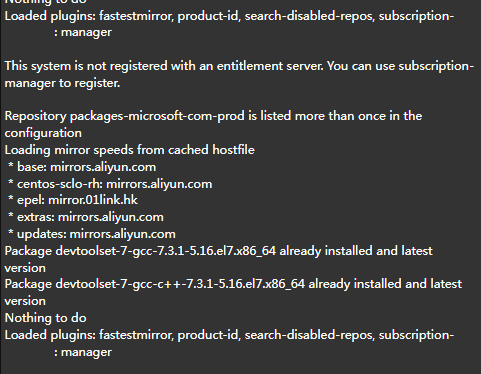Image resolution: width=481 pixels, height=374 pixels.
Task: Click the upper ': manager' continuation line
Action: (83, 32)
